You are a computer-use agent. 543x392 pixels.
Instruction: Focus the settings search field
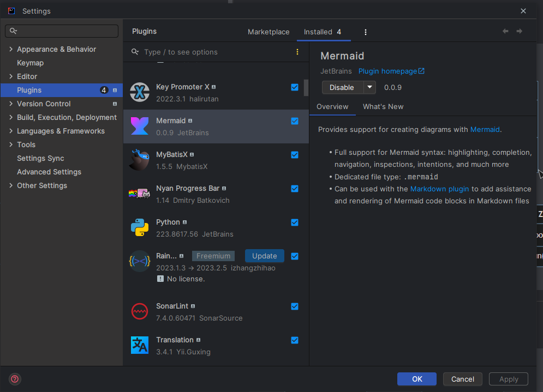(x=62, y=31)
